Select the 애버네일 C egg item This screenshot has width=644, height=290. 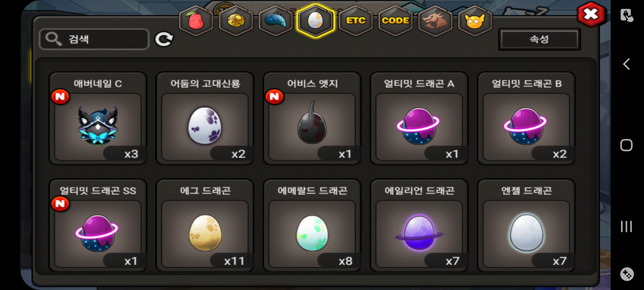98,118
